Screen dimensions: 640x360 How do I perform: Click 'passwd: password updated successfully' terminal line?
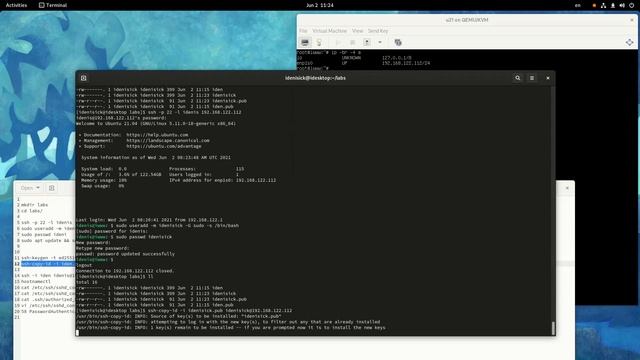(125, 254)
